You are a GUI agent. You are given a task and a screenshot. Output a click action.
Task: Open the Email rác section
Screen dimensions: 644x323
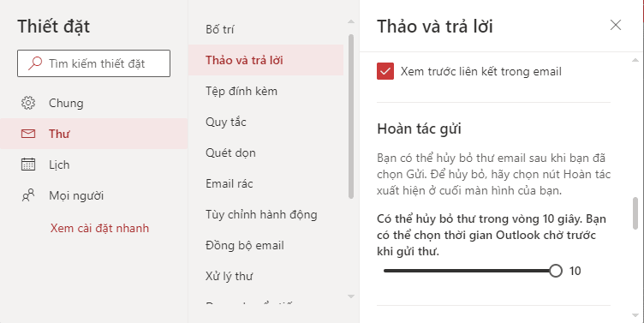tap(265, 183)
